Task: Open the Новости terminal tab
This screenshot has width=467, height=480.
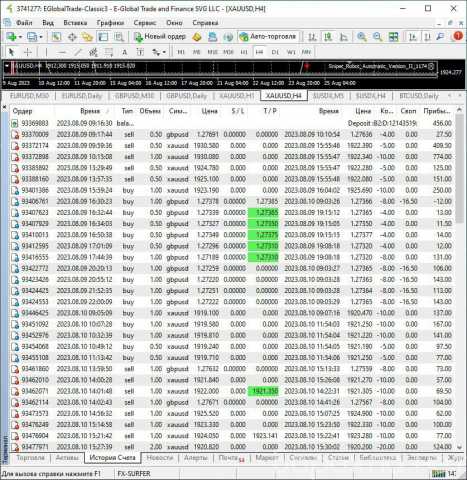Action: pos(160,458)
